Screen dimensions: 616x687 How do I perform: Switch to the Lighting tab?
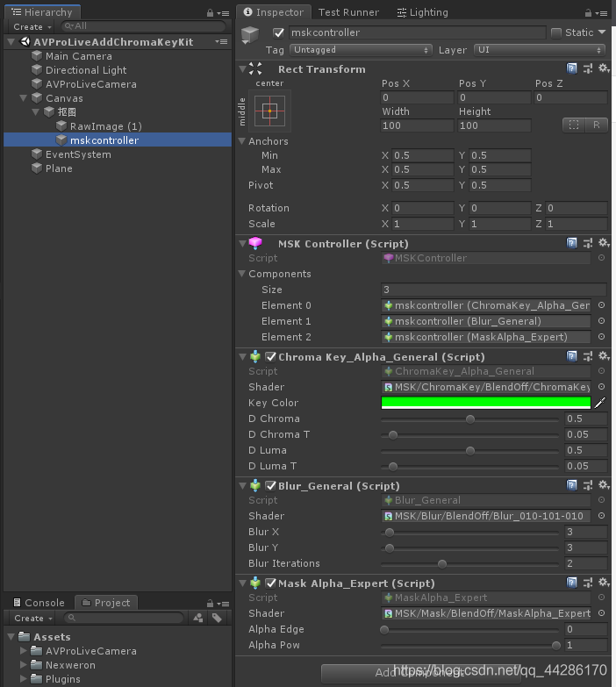click(x=423, y=12)
